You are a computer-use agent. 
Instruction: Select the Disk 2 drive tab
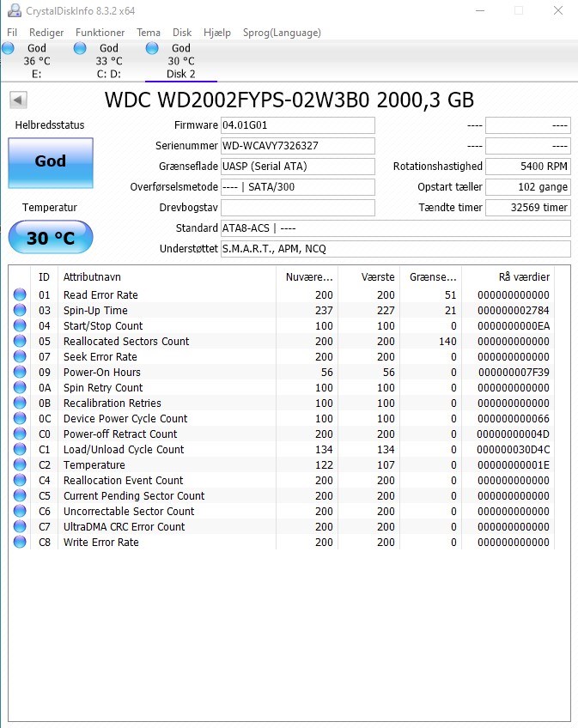pos(180,61)
